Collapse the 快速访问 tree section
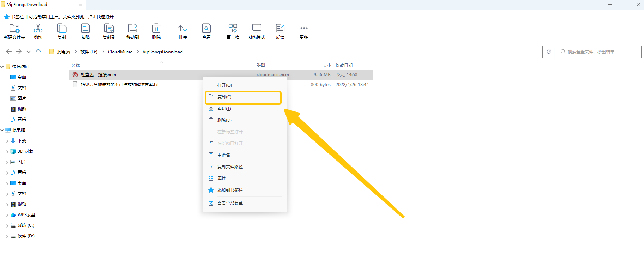644x254 pixels. pyautogui.click(x=2, y=67)
